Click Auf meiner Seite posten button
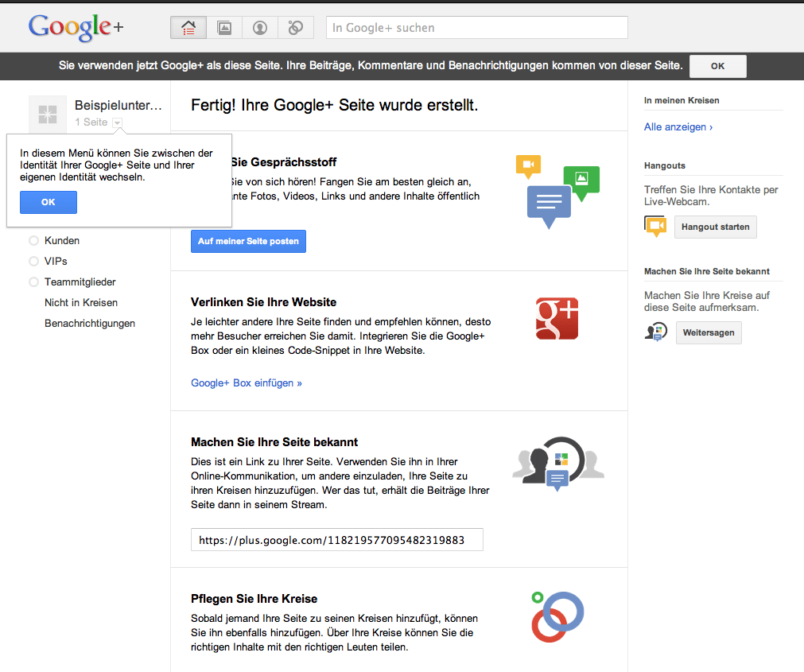Viewport: 804px width, 672px height. (248, 242)
